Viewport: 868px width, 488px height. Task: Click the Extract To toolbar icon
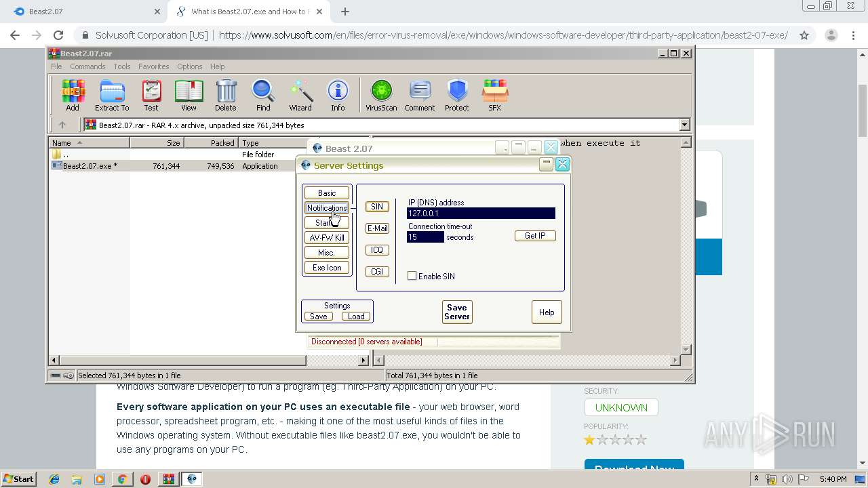click(112, 95)
